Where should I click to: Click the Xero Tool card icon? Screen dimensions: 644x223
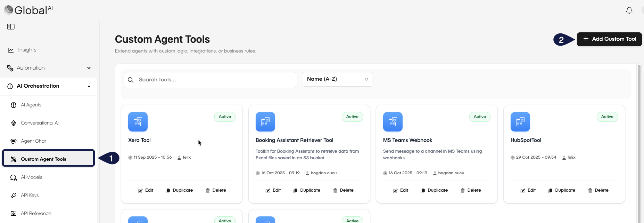tap(138, 122)
